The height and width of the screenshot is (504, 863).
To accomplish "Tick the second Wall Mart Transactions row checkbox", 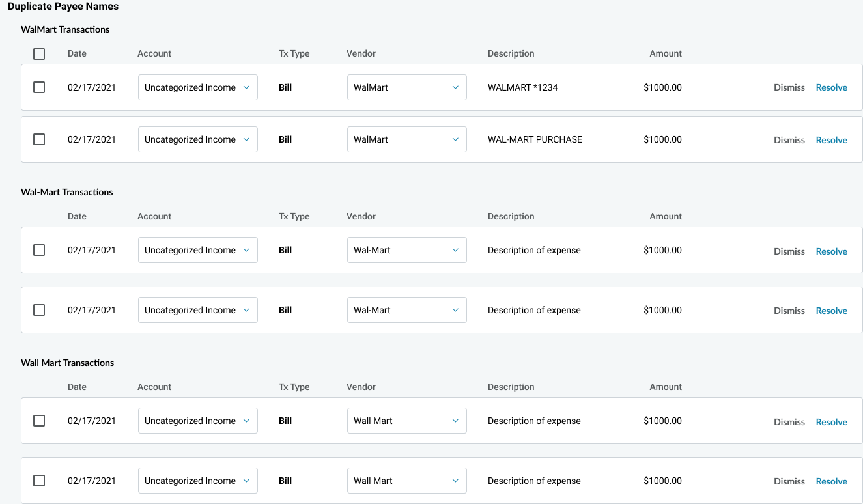I will 39,481.
